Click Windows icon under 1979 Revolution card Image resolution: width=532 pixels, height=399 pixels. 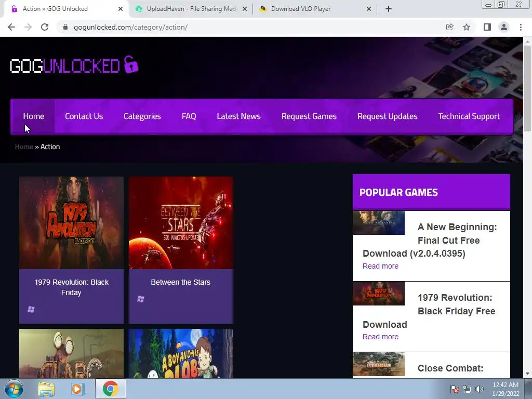(x=31, y=309)
